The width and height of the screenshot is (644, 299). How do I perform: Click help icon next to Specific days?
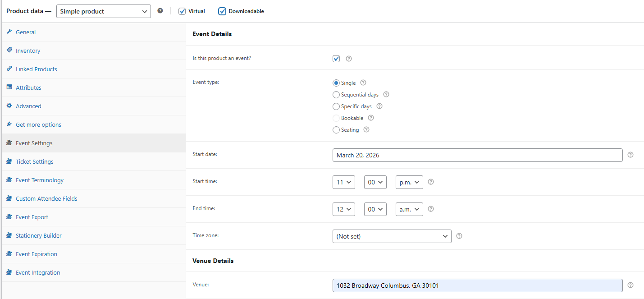click(x=379, y=106)
